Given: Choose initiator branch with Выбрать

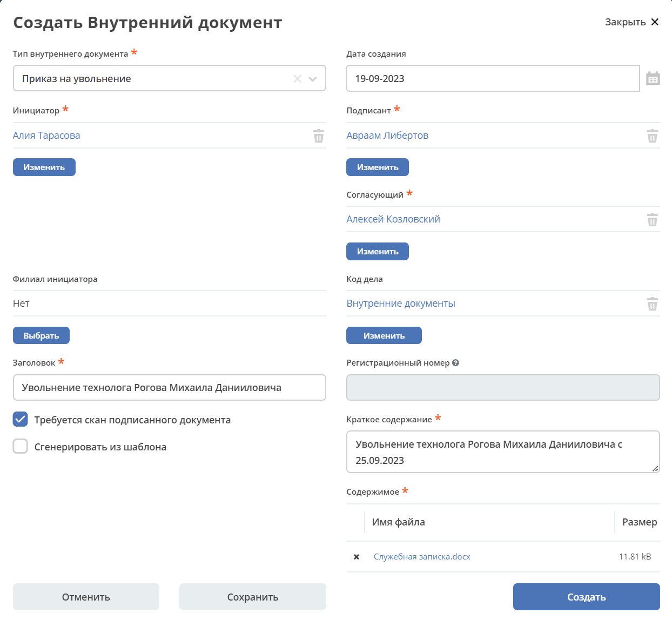Looking at the screenshot, I should coord(41,335).
